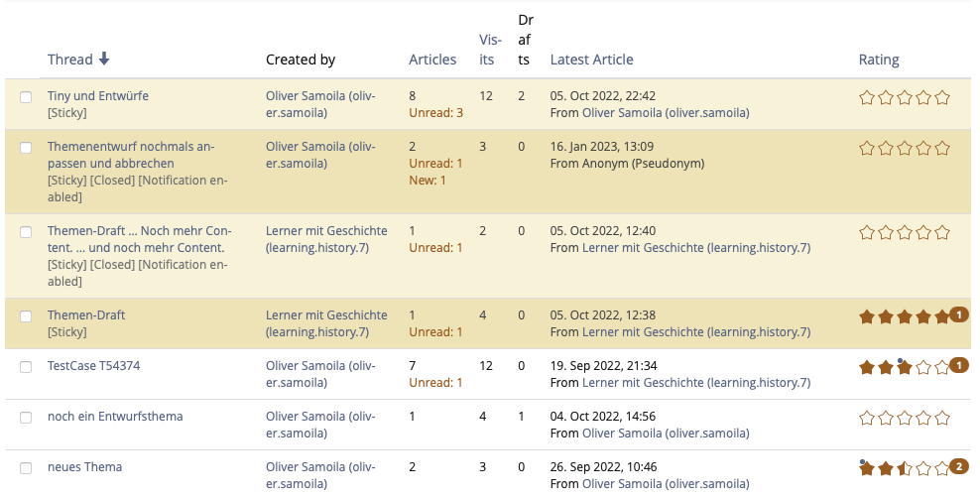This screenshot has height=497, width=980.
Task: Click third rating star for TestCase T54374
Action: pos(905,367)
